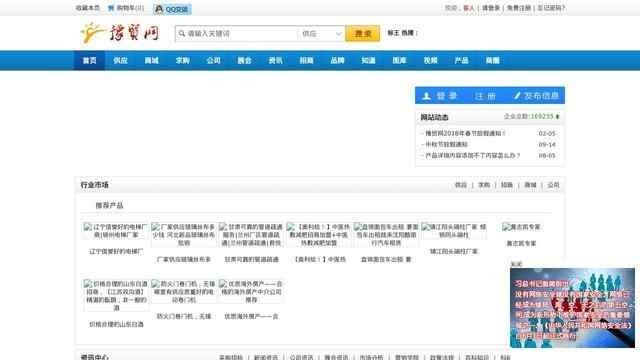This screenshot has height=360, width=640.
Task: Go to the 首页 nav tab
Action: point(89,60)
